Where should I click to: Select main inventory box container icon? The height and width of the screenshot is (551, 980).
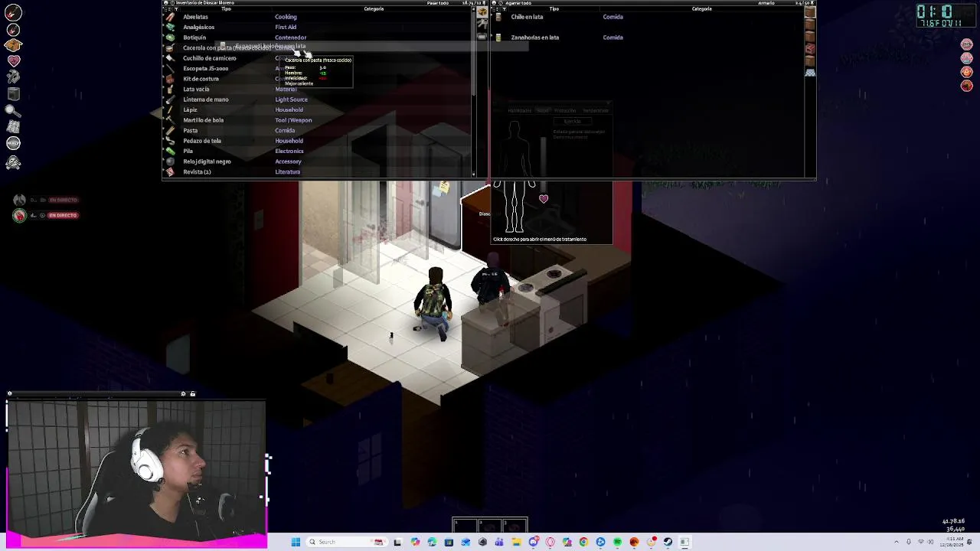pos(482,13)
